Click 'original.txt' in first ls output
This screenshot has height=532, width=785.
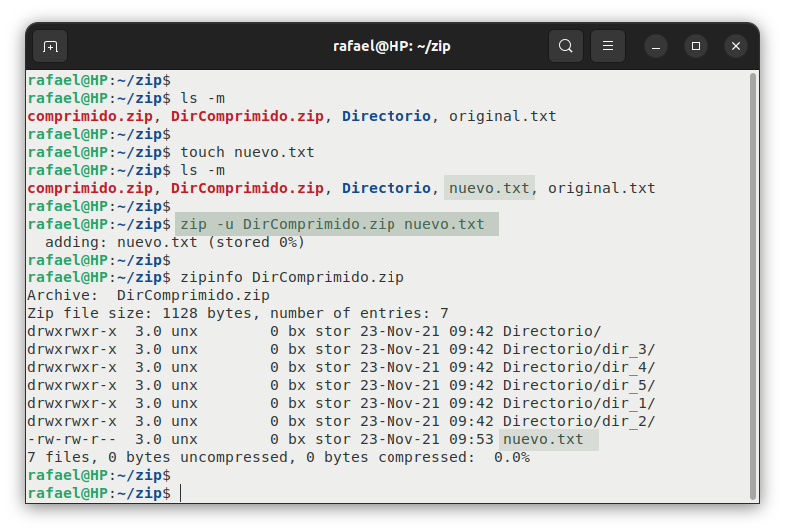click(x=502, y=116)
